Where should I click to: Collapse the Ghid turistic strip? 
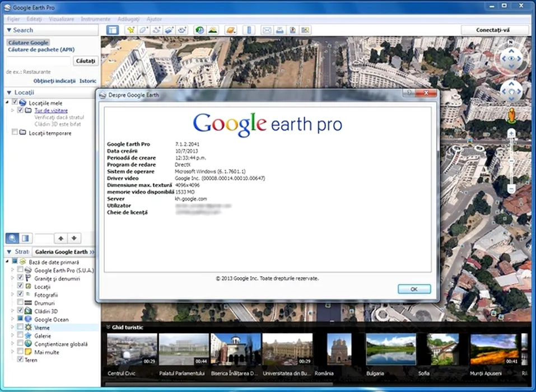coord(108,327)
